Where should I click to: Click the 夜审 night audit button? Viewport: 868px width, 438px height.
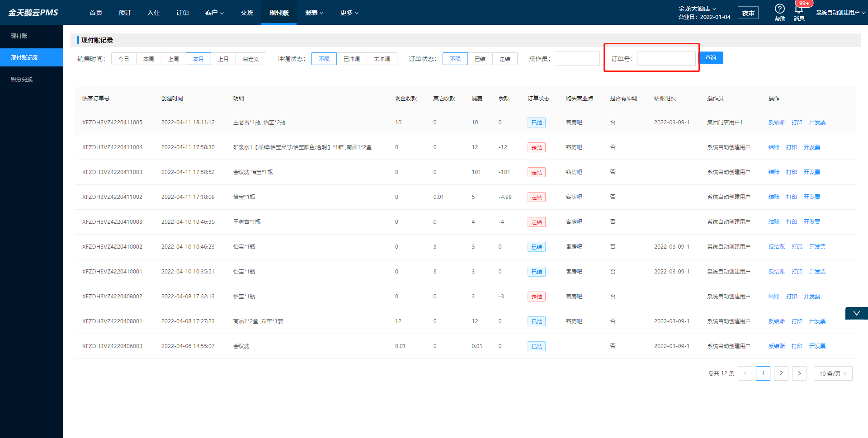748,13
